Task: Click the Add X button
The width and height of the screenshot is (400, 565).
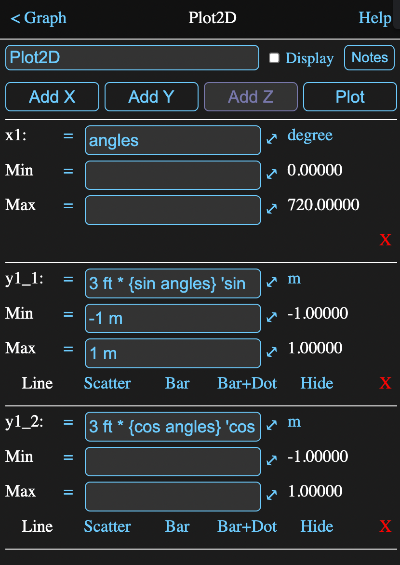Action: coord(52,97)
